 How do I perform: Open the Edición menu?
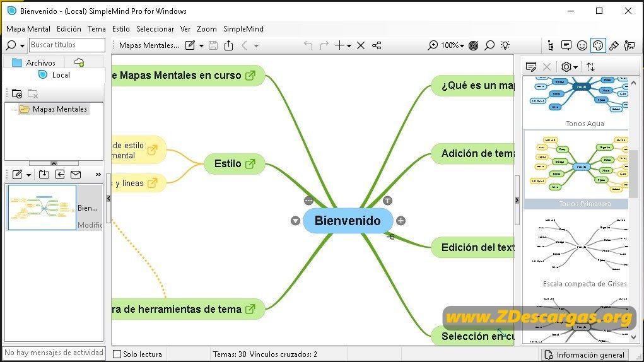[x=69, y=29]
